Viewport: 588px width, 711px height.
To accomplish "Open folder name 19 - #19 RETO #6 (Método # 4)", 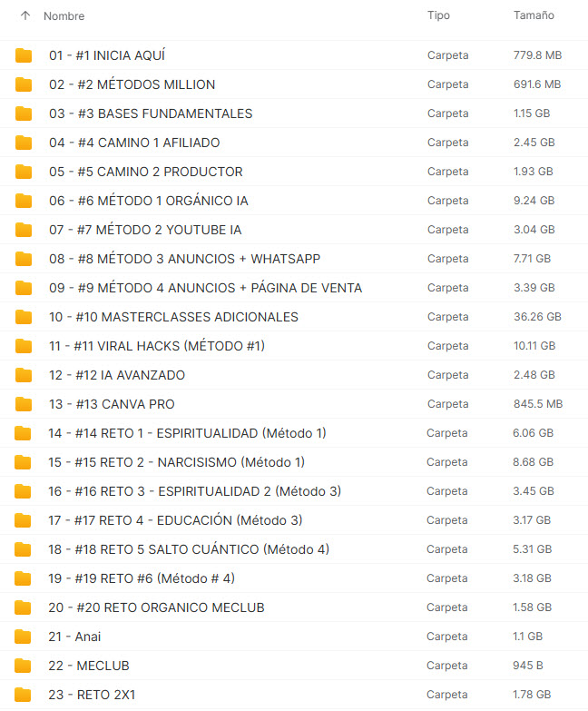I will (142, 578).
